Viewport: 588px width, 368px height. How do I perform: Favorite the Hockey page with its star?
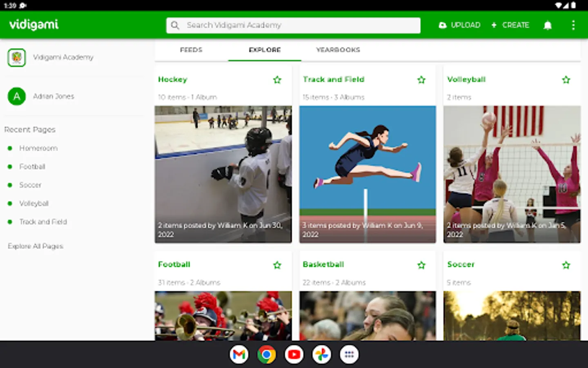(277, 80)
